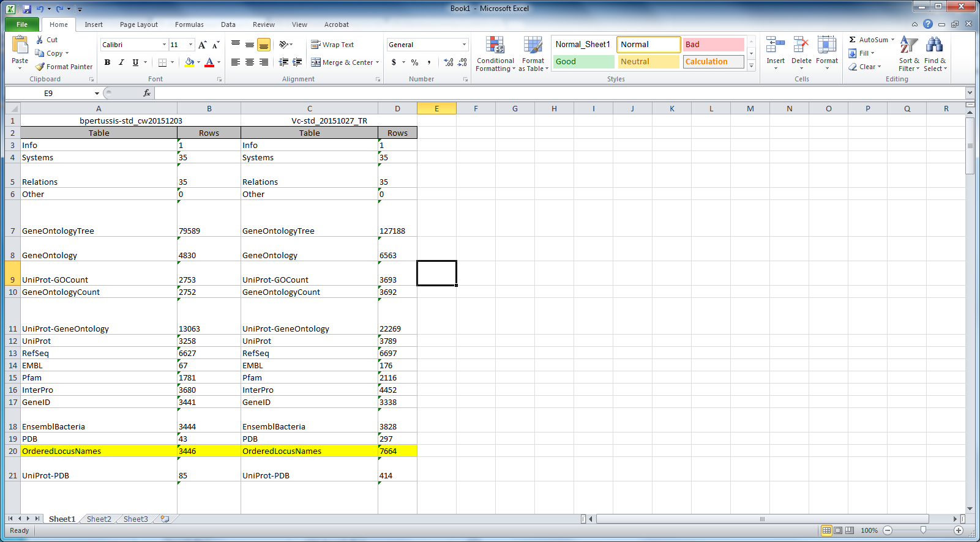Image resolution: width=980 pixels, height=542 pixels.
Task: Open Microsoft Office Excel Help question mark
Action: point(928,24)
